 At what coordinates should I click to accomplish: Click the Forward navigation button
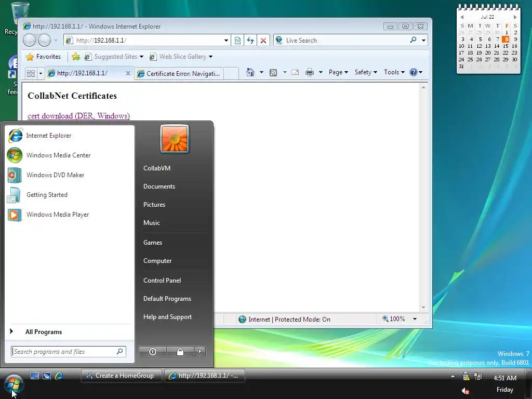(45, 41)
